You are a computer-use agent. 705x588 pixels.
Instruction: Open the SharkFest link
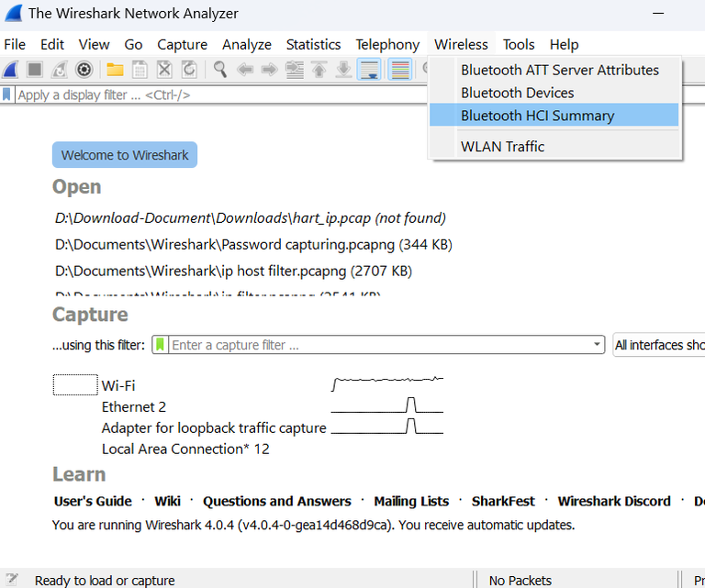pyautogui.click(x=503, y=501)
